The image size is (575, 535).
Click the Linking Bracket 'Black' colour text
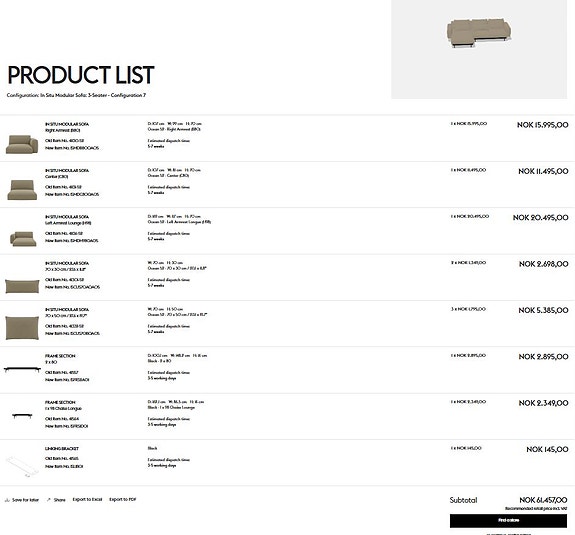coord(153,448)
